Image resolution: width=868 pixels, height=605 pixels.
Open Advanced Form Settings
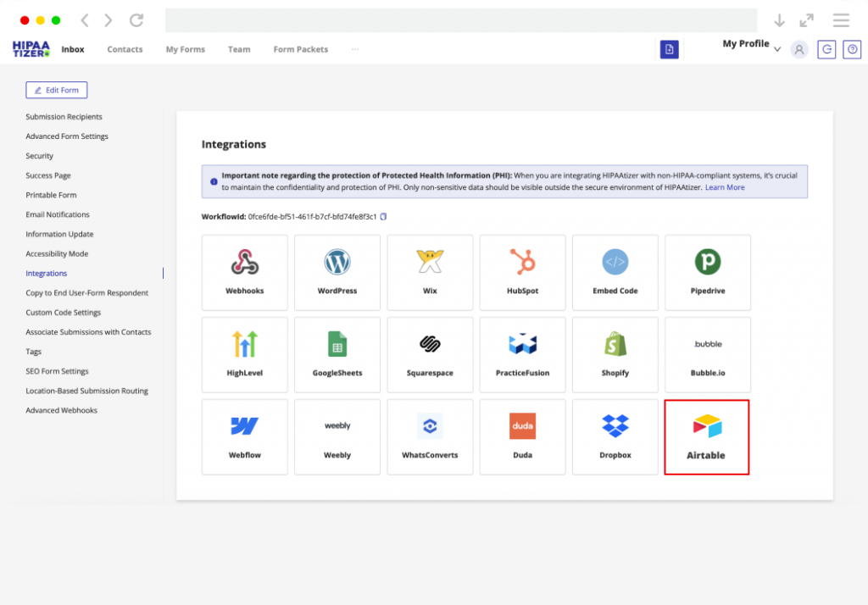tap(66, 136)
